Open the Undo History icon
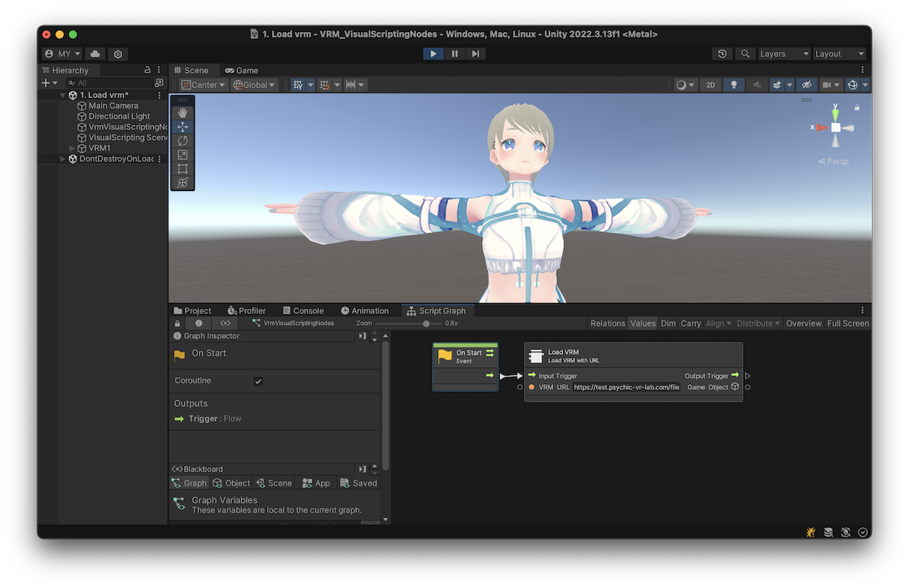Image resolution: width=909 pixels, height=588 pixels. click(722, 54)
